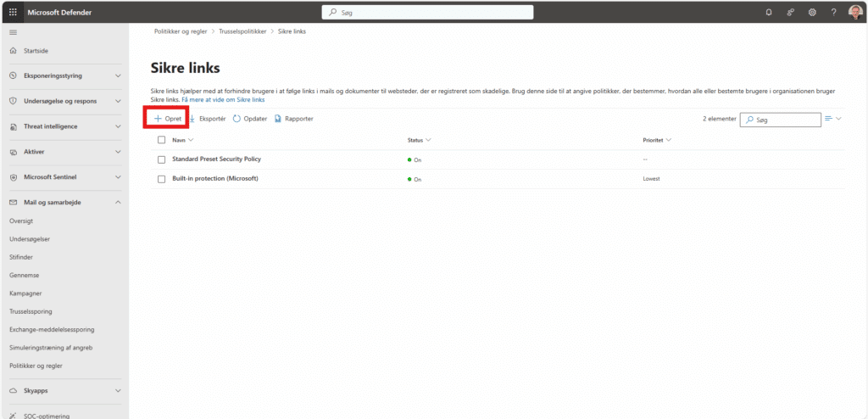Click the Undersøgelse og respons shield icon
This screenshot has width=868, height=419.
tap(14, 101)
